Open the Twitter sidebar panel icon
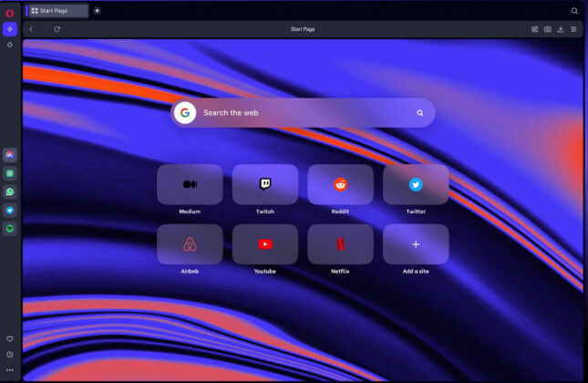588x383 pixels. 10,210
